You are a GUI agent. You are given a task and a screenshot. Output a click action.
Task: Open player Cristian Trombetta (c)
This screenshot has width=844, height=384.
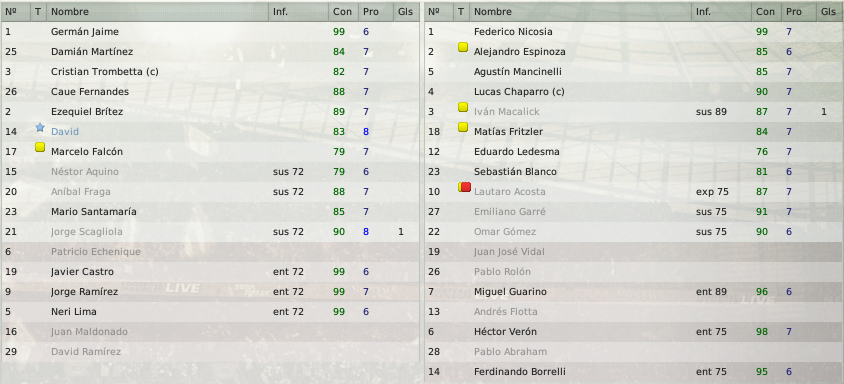click(x=104, y=72)
